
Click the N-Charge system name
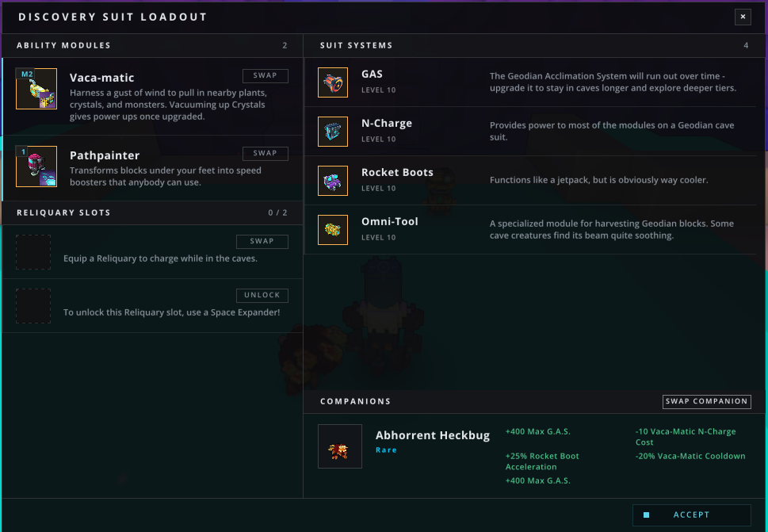(387, 124)
